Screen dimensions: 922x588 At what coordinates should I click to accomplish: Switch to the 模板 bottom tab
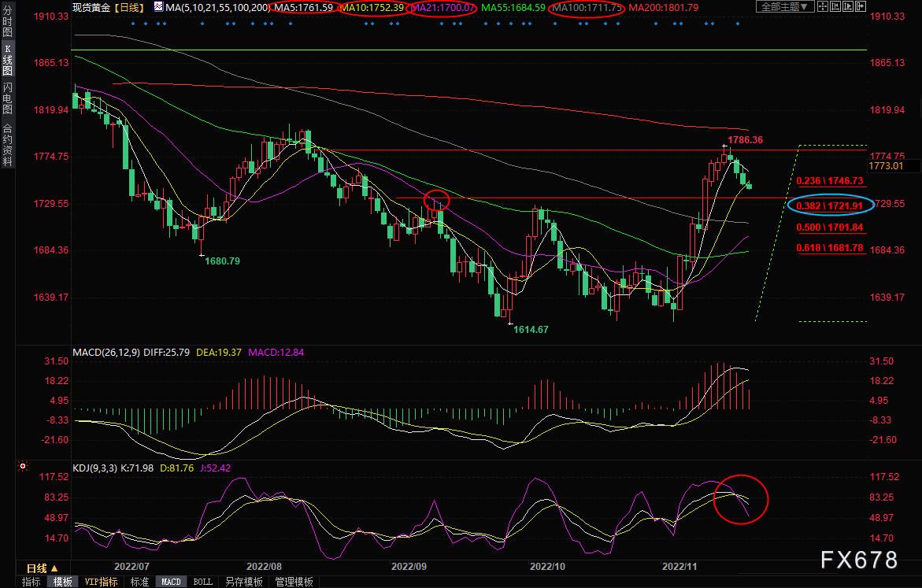(x=62, y=582)
